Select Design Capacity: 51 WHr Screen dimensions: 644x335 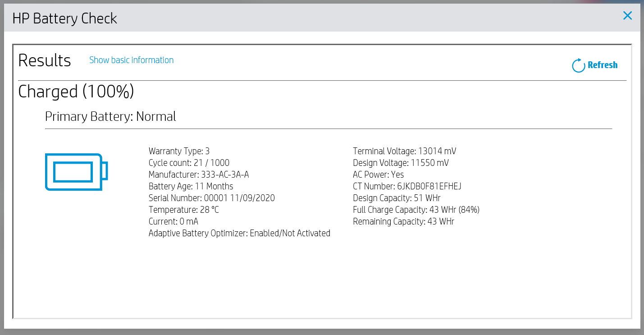[x=397, y=198]
